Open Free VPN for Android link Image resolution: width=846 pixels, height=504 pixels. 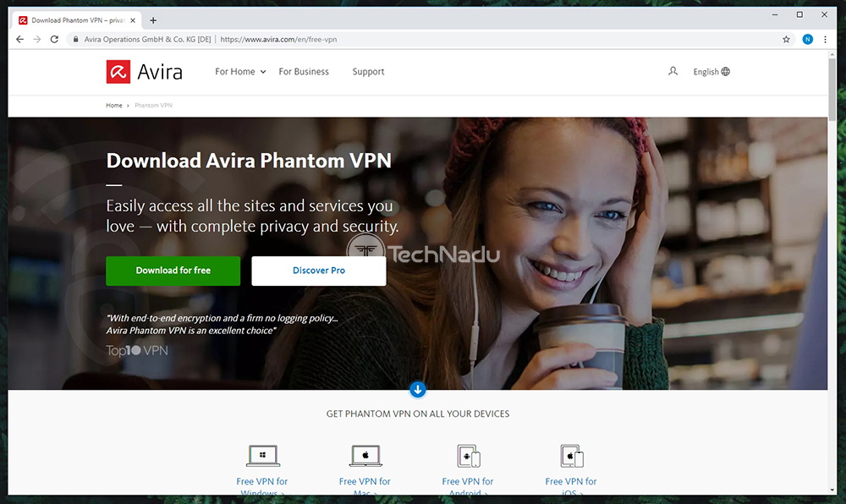tap(468, 487)
